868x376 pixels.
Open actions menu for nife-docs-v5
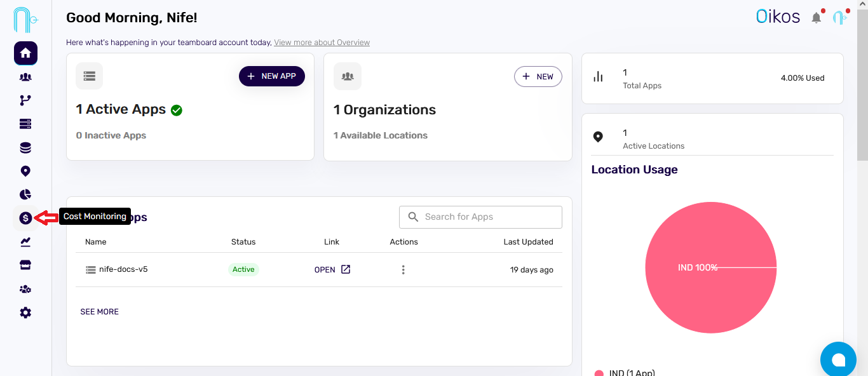pos(403,269)
